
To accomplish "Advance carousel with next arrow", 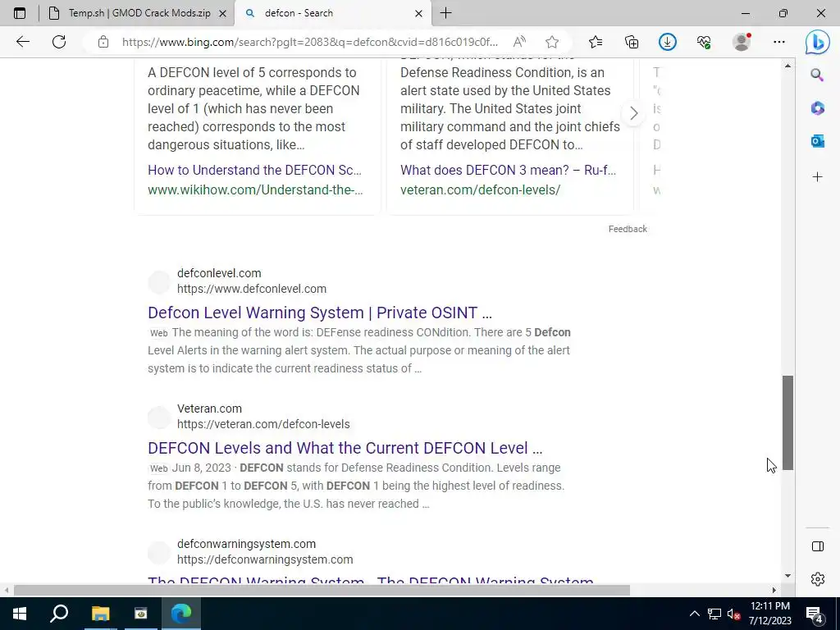I will (x=634, y=113).
